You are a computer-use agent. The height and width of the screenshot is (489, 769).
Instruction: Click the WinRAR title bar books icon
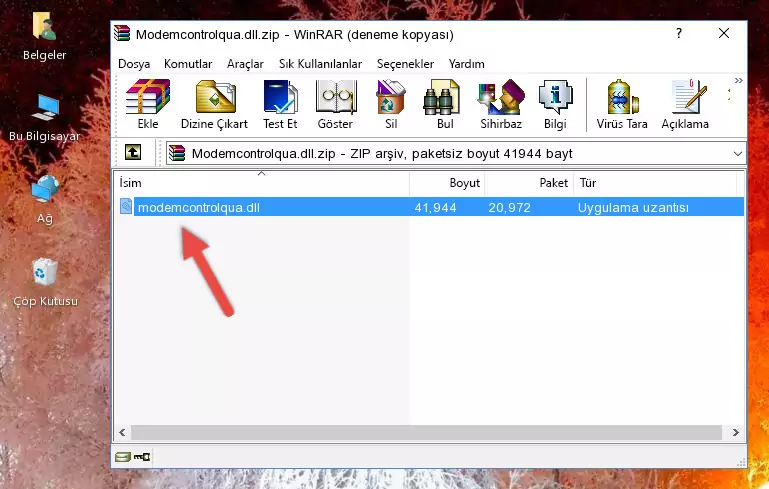pyautogui.click(x=123, y=34)
